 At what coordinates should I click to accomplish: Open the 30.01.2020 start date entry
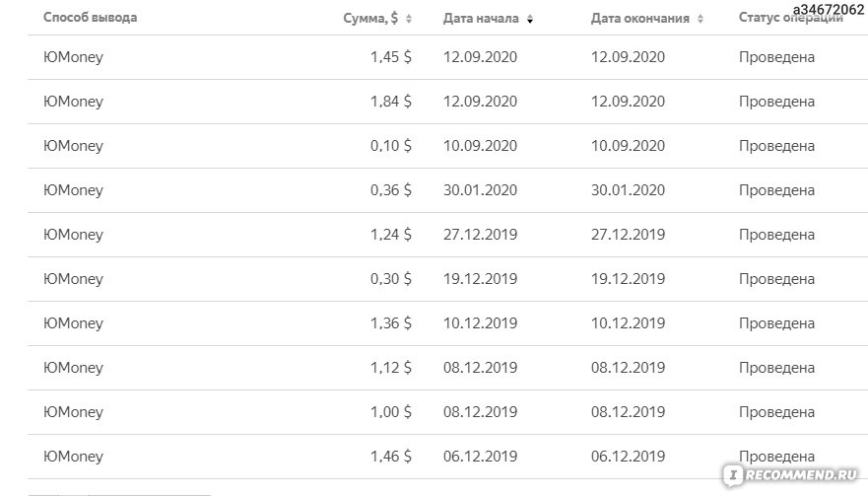point(480,190)
